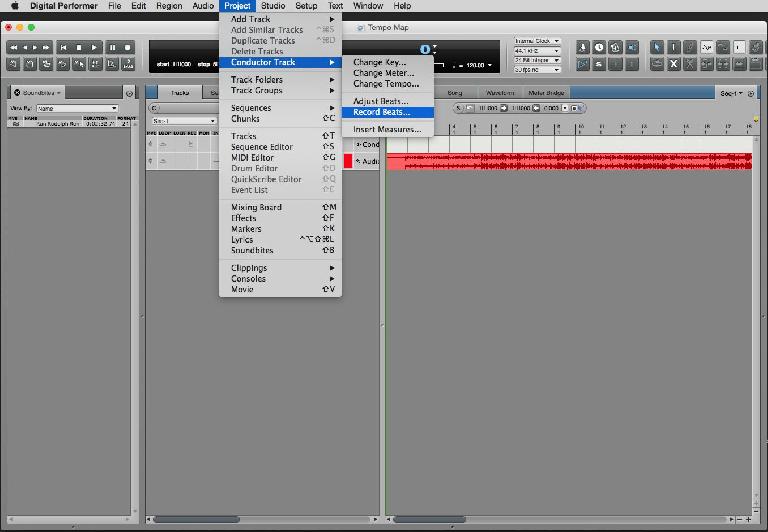Click the Rewind transport button
Screen dimensions: 768x532
pos(13,48)
